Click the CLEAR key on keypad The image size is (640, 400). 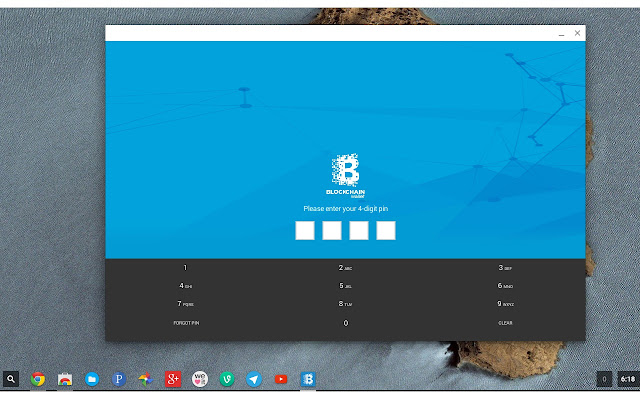505,323
